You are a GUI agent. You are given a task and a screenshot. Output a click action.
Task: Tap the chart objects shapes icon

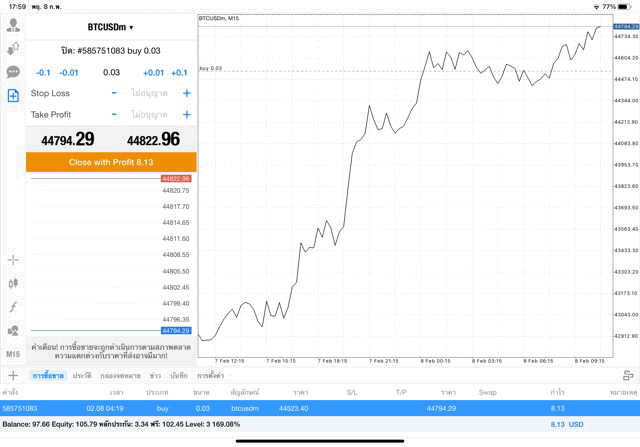click(13, 330)
